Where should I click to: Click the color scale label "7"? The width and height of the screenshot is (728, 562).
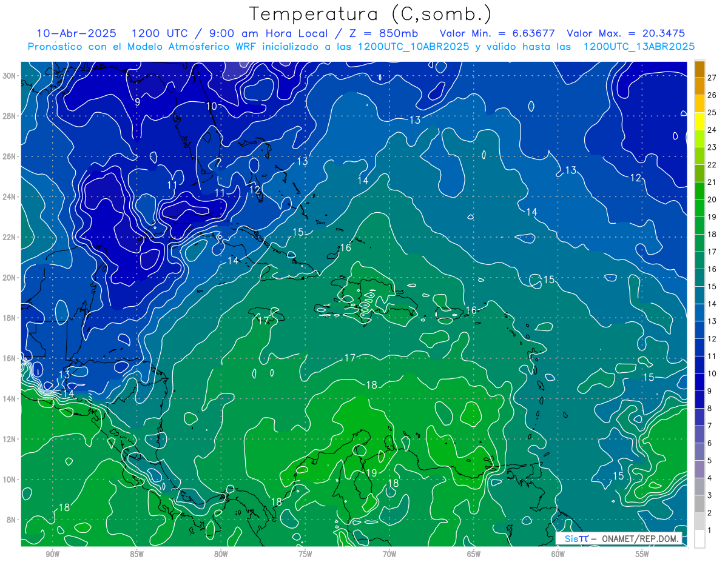click(x=710, y=426)
